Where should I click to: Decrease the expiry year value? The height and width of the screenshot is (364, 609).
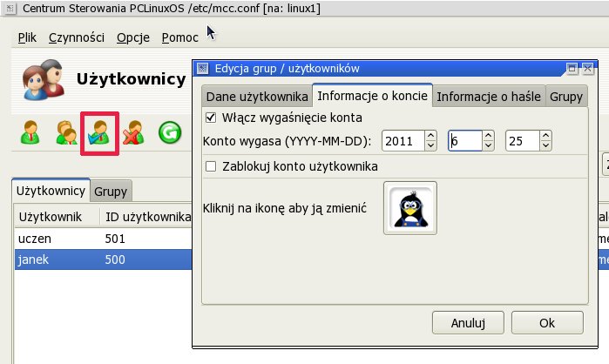[430, 145]
